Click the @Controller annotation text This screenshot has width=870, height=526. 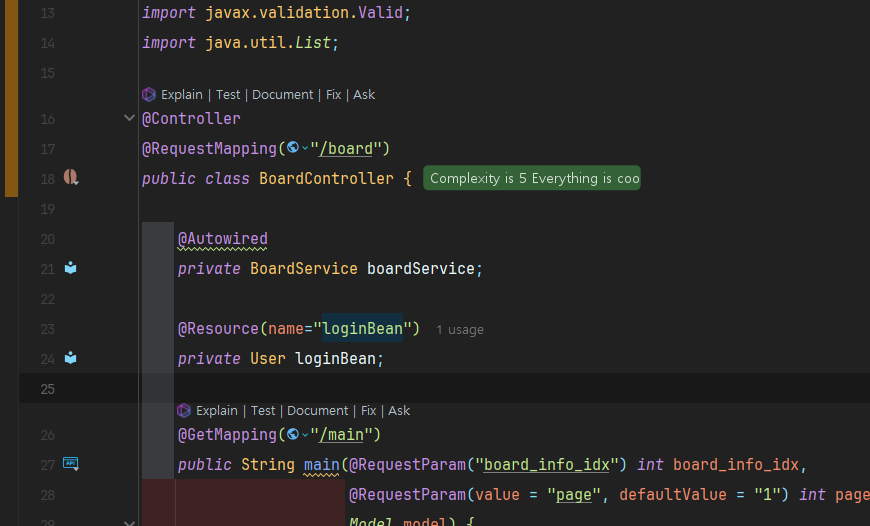click(191, 118)
